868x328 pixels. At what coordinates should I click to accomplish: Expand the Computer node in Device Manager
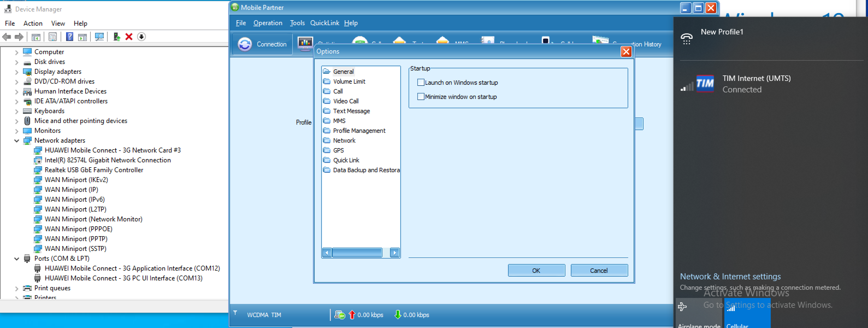tap(16, 52)
